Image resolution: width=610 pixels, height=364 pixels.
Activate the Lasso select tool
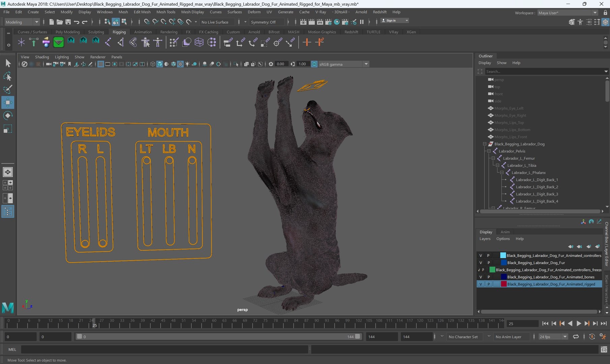coord(8,77)
